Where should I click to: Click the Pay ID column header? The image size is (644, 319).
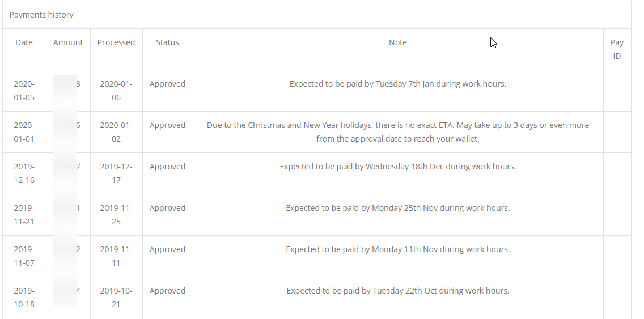pyautogui.click(x=616, y=49)
